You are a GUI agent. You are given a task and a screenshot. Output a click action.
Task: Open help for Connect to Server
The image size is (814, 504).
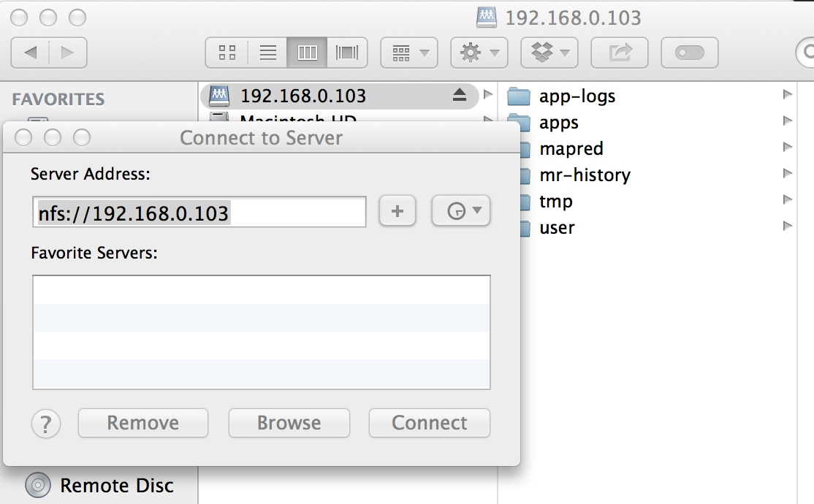(x=46, y=424)
